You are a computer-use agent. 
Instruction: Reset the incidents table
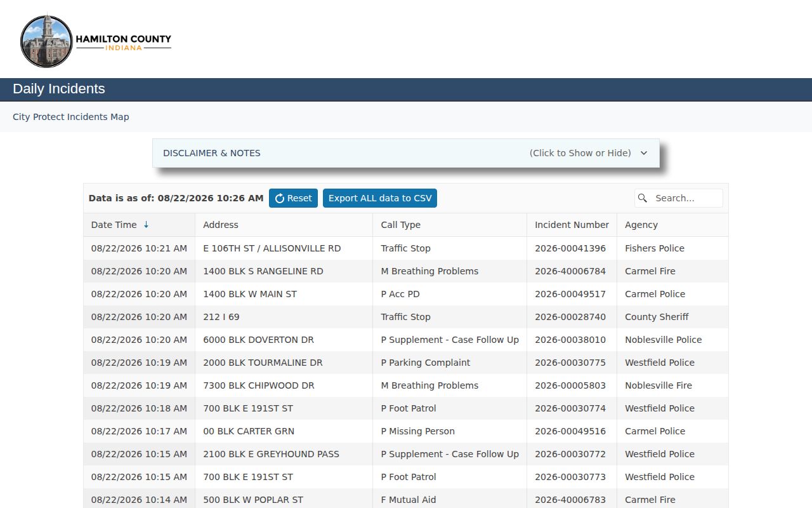[x=293, y=198]
